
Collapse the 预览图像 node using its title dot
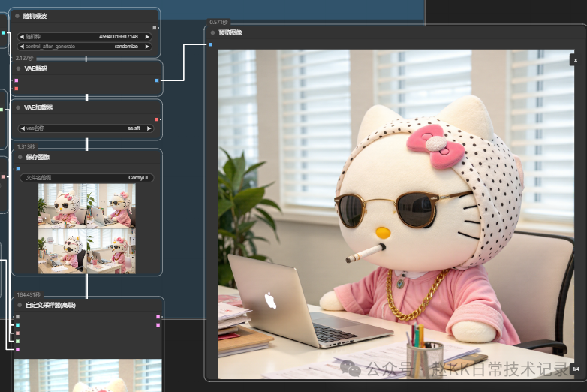pos(212,32)
